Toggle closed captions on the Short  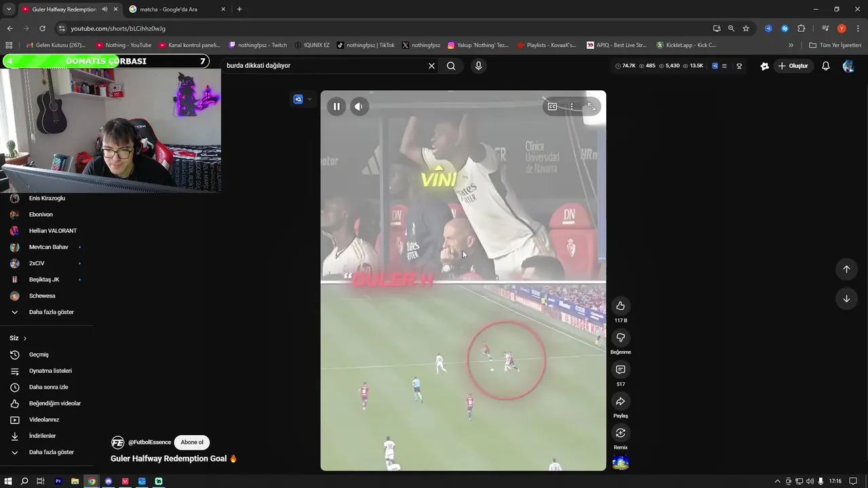point(552,106)
